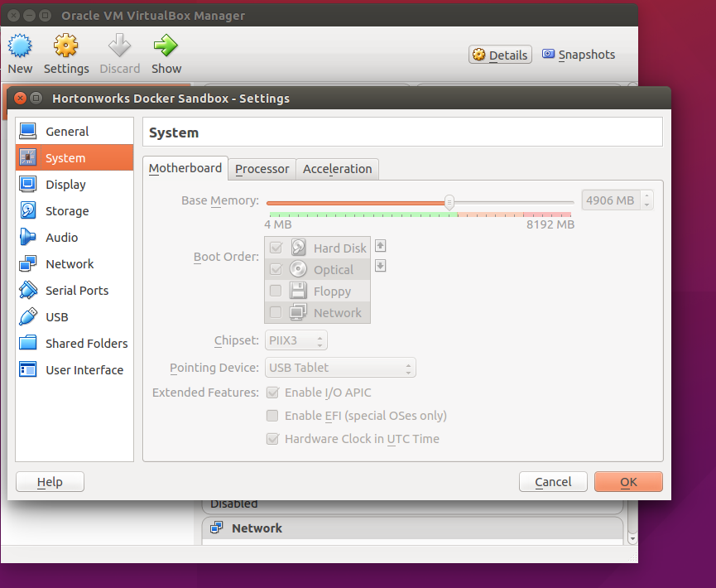Image resolution: width=716 pixels, height=588 pixels.
Task: Toggle the Optical boot order checkbox
Action: (x=276, y=269)
